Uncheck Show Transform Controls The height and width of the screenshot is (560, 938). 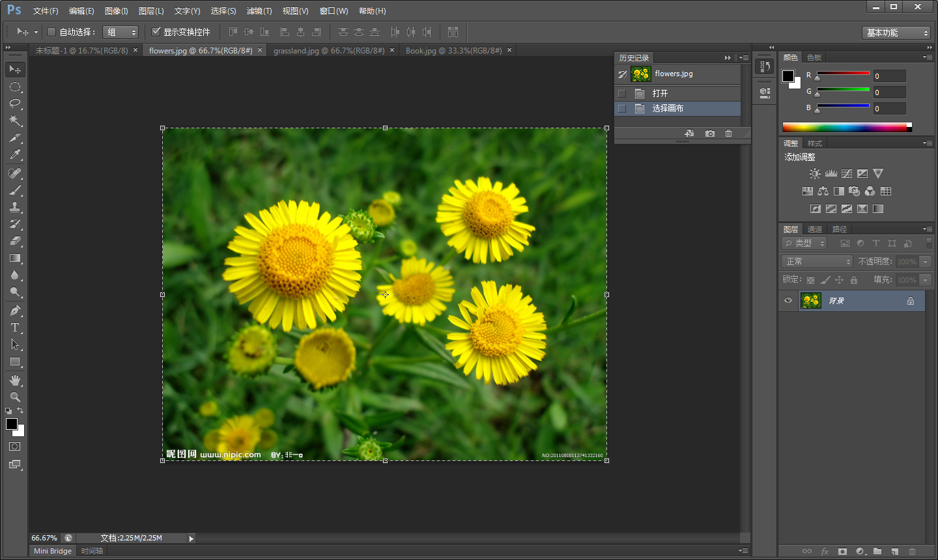(x=156, y=31)
